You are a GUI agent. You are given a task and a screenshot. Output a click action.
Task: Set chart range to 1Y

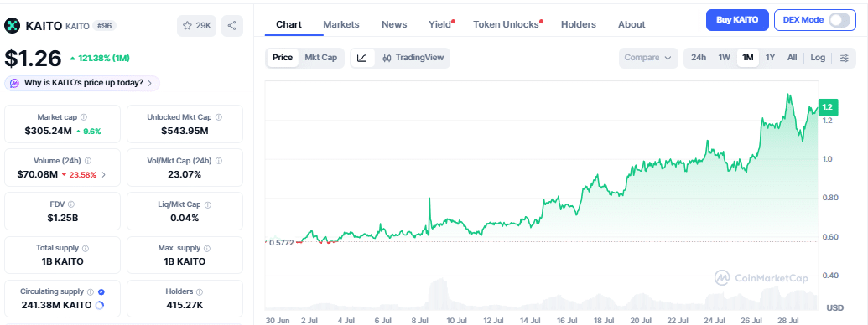770,58
